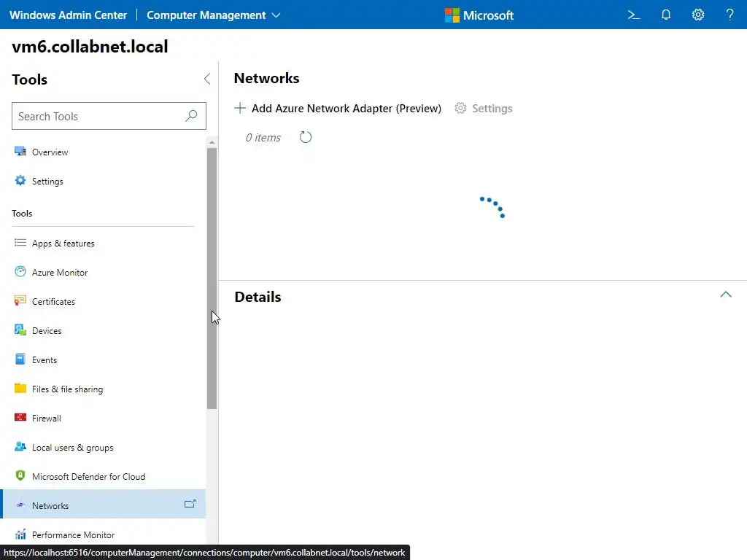
Task: Refresh the networks list
Action: coord(306,137)
